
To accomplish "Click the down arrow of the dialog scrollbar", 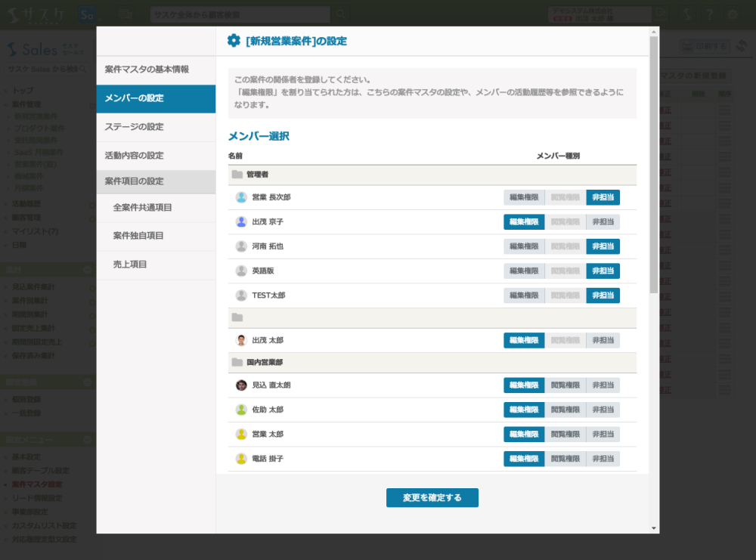I will click(x=653, y=528).
